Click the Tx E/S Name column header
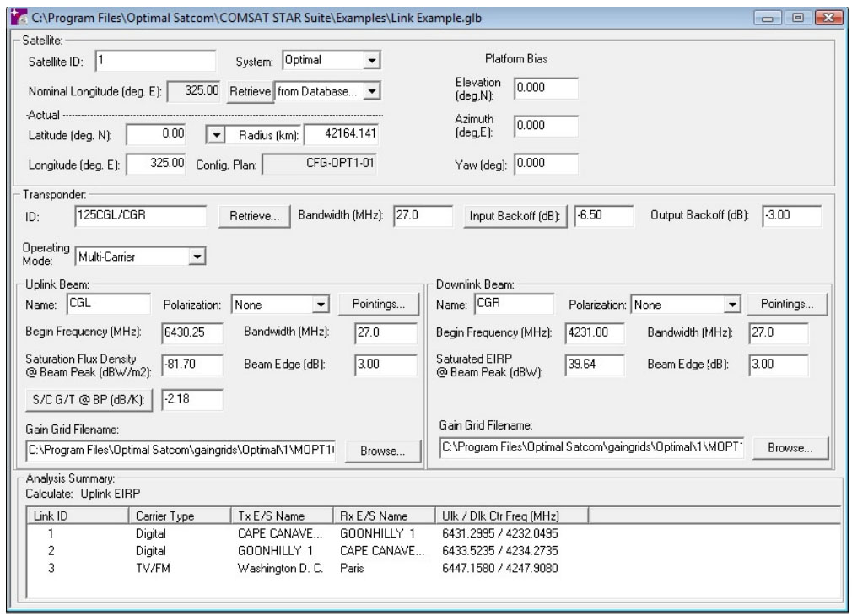This screenshot has height=616, width=852. tap(282, 516)
